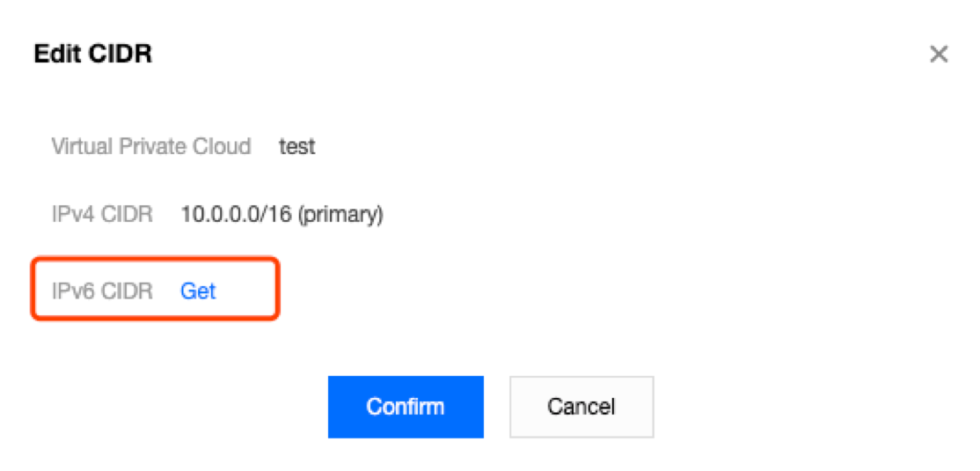This screenshot has height=471, width=980.
Task: Select the Edit CIDR dialog title
Action: coord(93,55)
